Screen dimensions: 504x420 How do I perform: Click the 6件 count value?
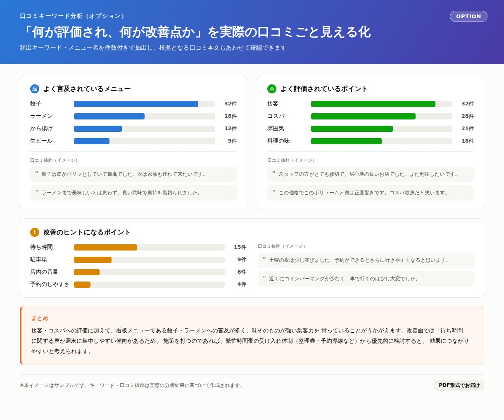click(x=242, y=272)
